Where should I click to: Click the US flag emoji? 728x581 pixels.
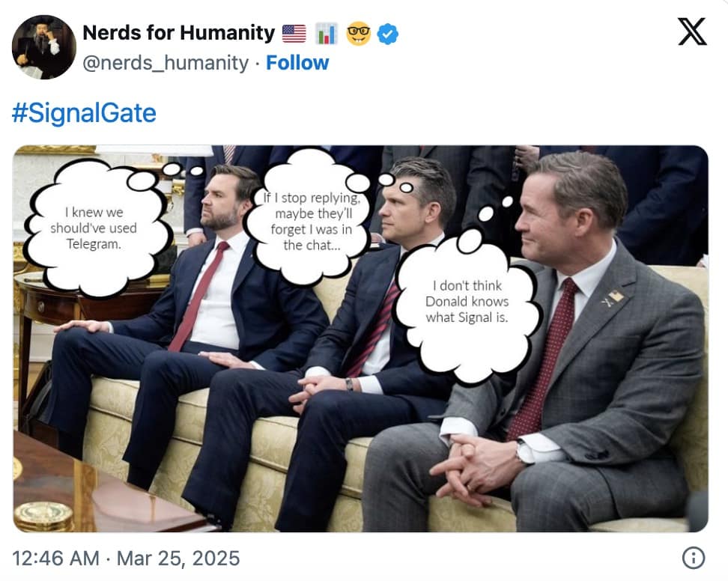(294, 33)
